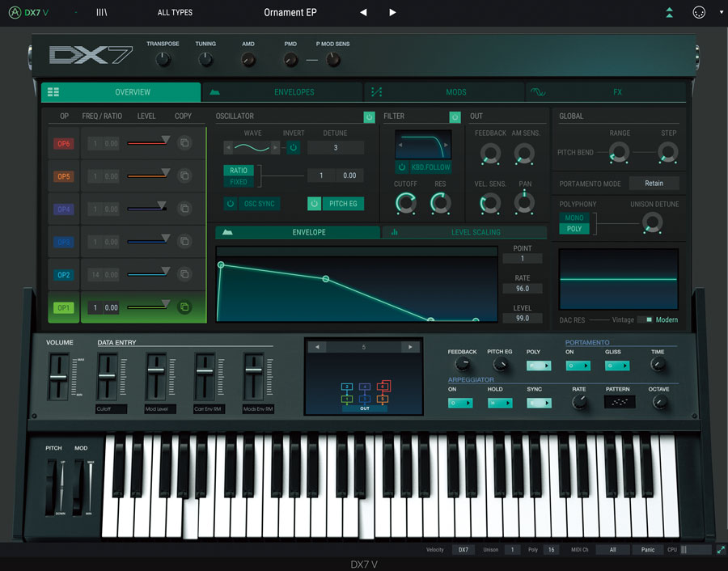Click the resize window icon at bottom right

tap(721, 550)
